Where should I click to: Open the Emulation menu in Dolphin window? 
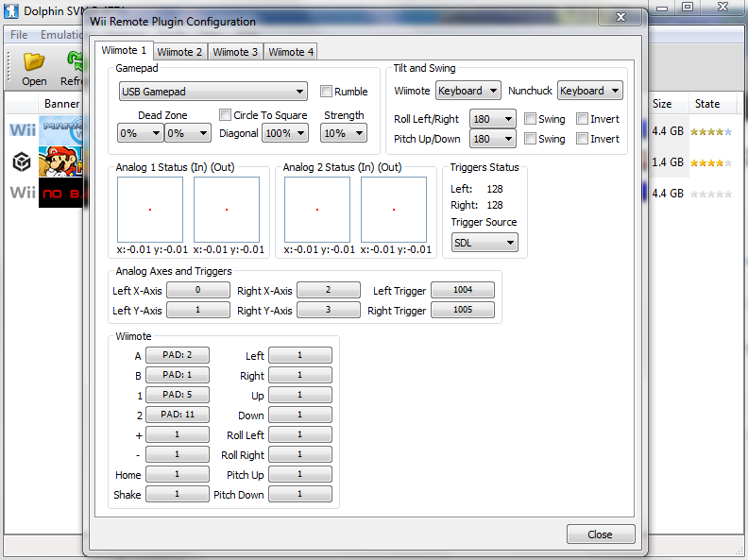[x=61, y=35]
